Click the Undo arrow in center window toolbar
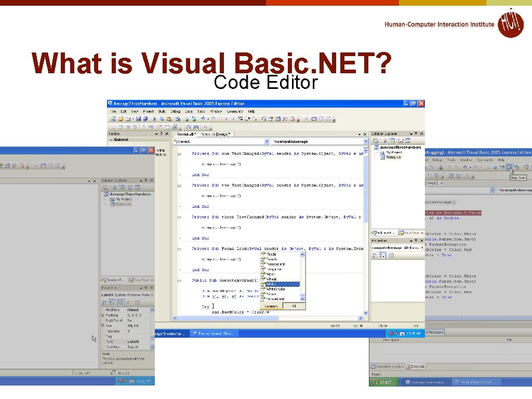Viewport: 532px width, 399px height. 203,119
